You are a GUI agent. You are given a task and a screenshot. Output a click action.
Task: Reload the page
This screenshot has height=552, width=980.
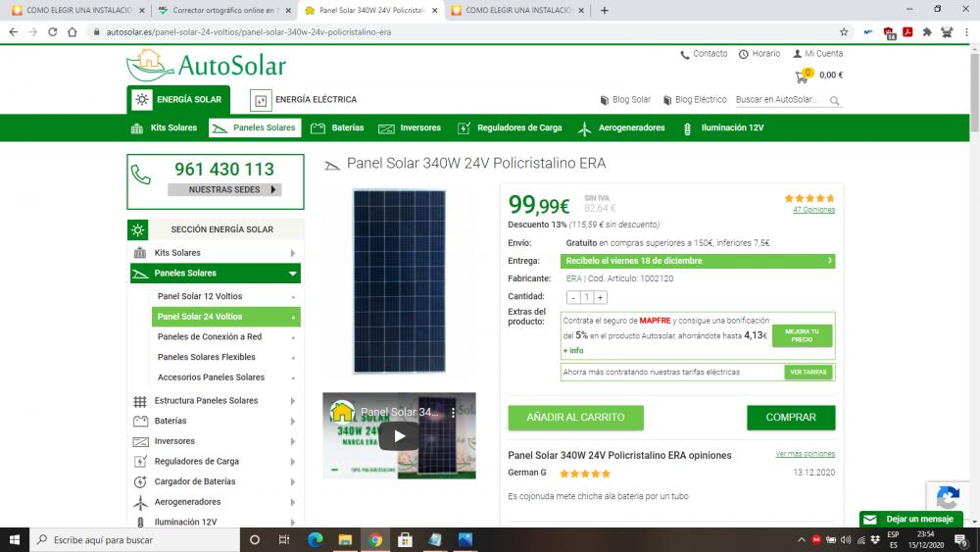pyautogui.click(x=53, y=32)
